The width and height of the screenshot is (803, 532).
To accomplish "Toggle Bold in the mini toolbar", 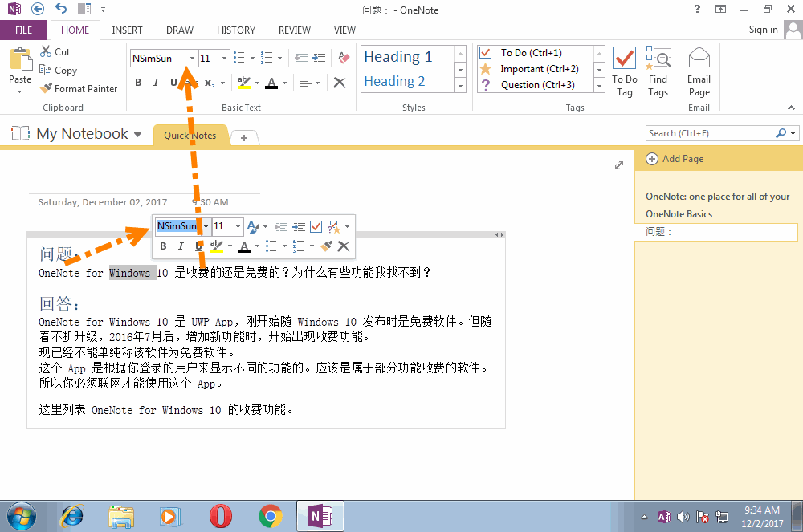I will click(x=163, y=246).
